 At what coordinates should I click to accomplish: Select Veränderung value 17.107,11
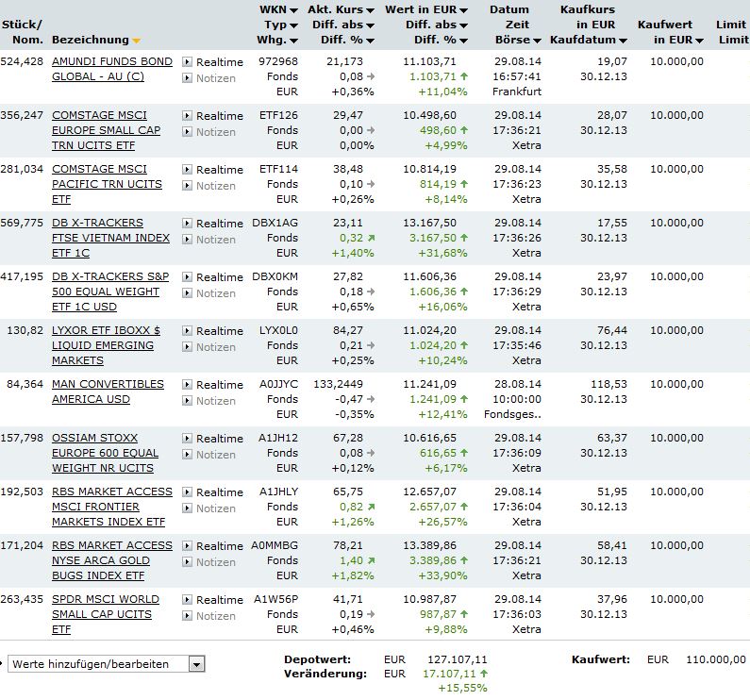click(450, 674)
